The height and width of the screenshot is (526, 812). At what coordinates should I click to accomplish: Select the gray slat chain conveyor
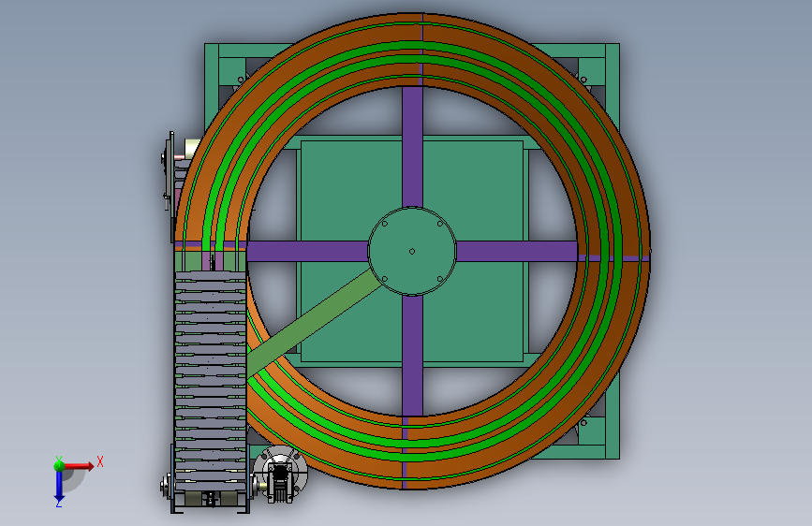tap(210, 381)
